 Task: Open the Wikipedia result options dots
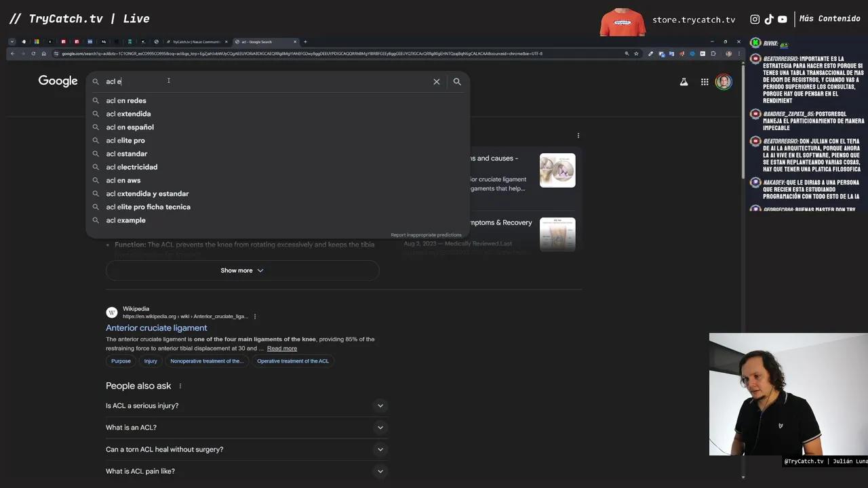point(255,317)
